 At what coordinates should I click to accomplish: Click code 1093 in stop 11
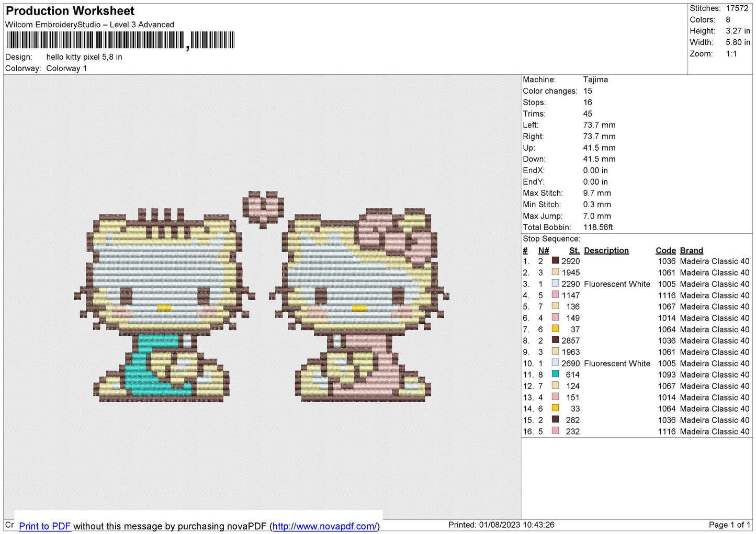pyautogui.click(x=667, y=374)
